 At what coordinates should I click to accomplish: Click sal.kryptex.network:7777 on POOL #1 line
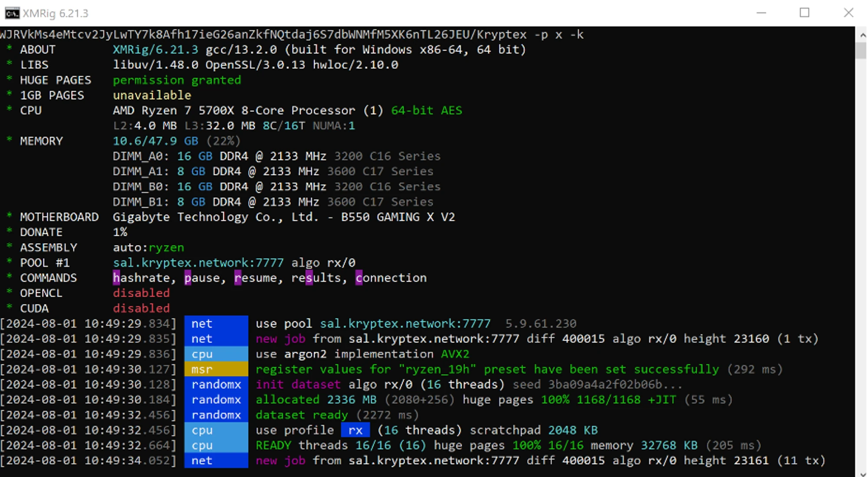(x=198, y=263)
